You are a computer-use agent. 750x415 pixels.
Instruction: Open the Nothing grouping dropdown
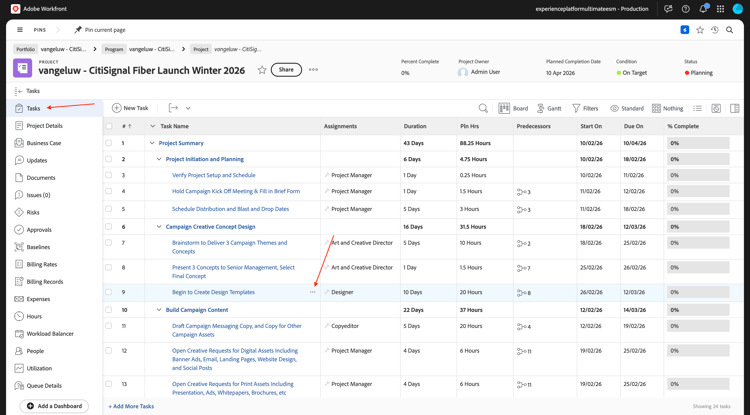tap(667, 108)
